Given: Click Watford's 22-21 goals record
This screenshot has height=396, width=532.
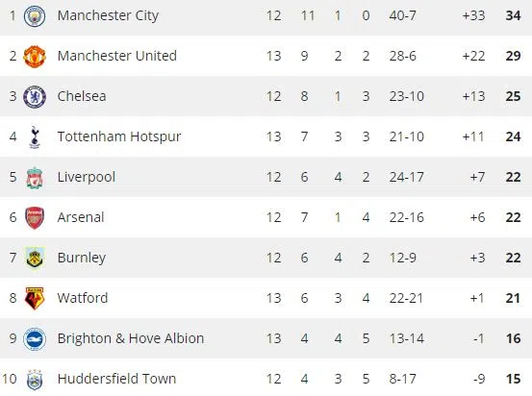Looking at the screenshot, I should (x=406, y=298).
